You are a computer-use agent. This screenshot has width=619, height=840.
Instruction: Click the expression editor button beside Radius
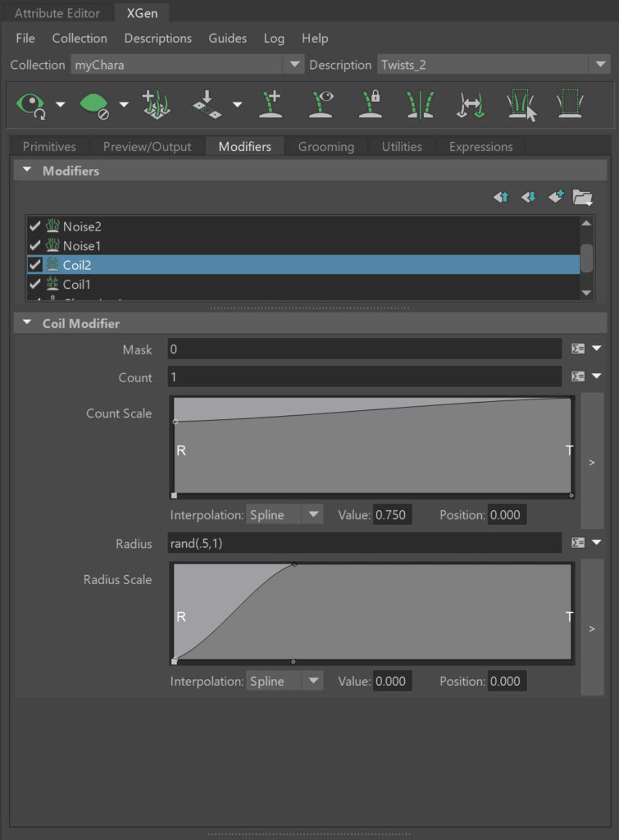(x=578, y=543)
